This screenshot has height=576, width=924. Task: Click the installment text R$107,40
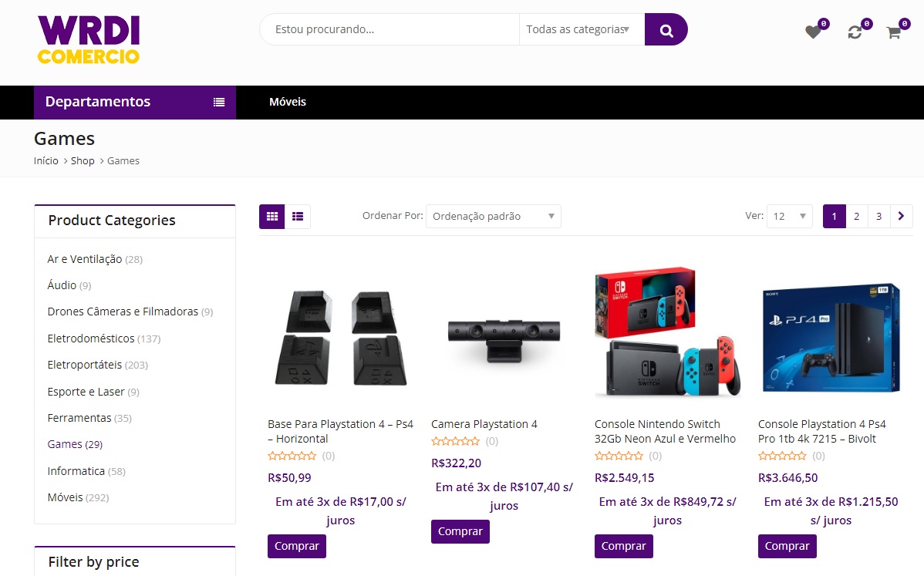[504, 496]
